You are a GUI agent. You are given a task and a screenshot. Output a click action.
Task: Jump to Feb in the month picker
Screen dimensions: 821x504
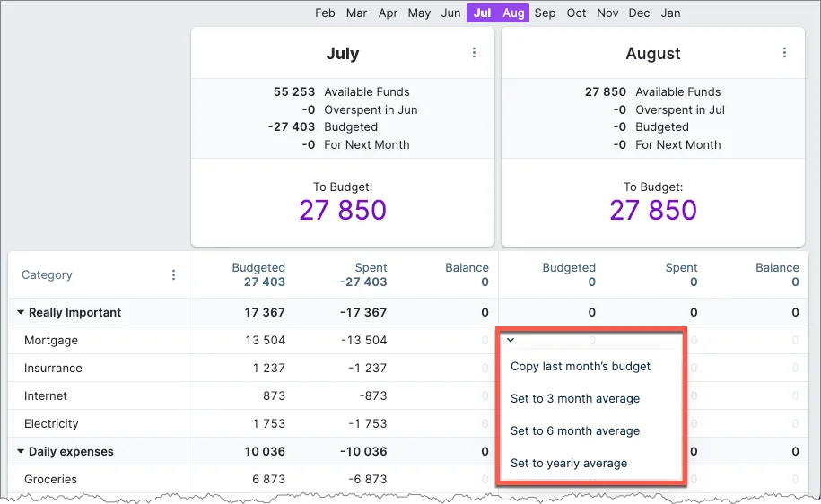pos(325,13)
